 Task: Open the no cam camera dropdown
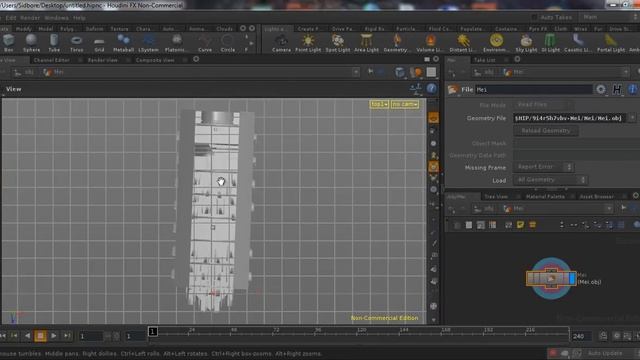click(x=405, y=104)
